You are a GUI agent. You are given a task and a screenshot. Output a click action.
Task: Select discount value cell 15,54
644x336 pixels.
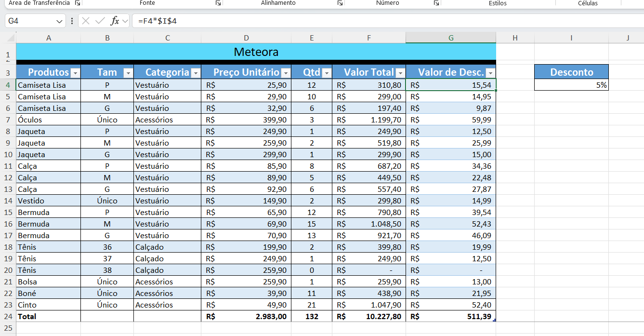pyautogui.click(x=451, y=85)
